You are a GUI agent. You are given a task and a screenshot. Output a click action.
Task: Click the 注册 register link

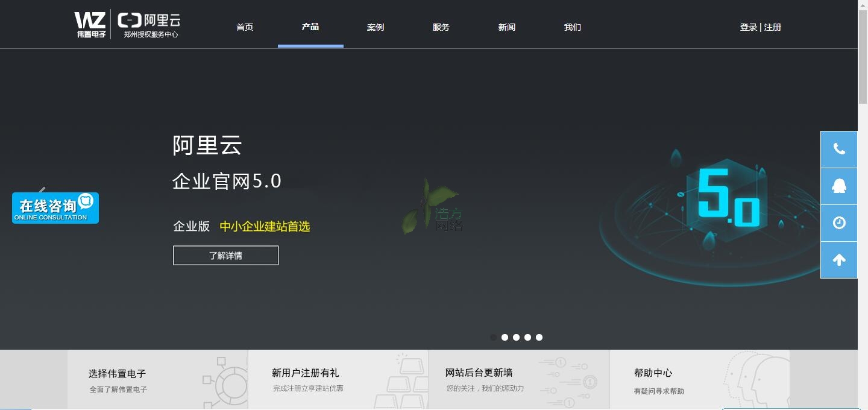pos(773,27)
